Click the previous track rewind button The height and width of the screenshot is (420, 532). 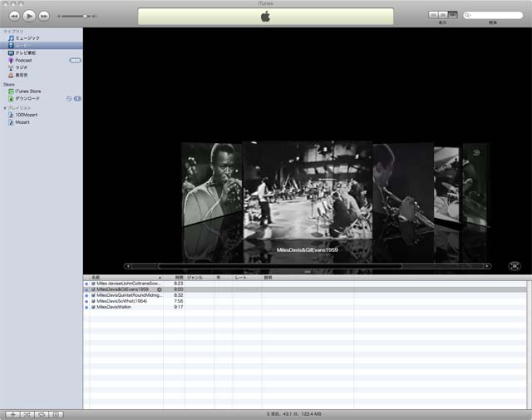(x=15, y=16)
